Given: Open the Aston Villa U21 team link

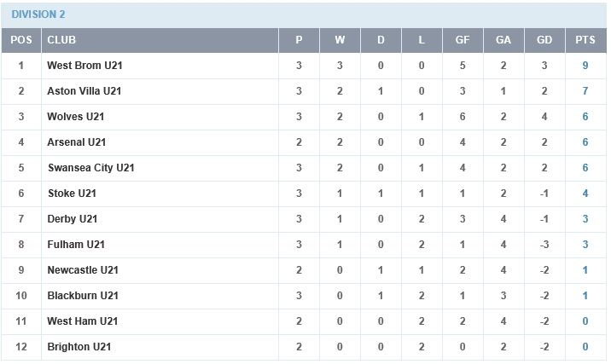Looking at the screenshot, I should pos(84,91).
